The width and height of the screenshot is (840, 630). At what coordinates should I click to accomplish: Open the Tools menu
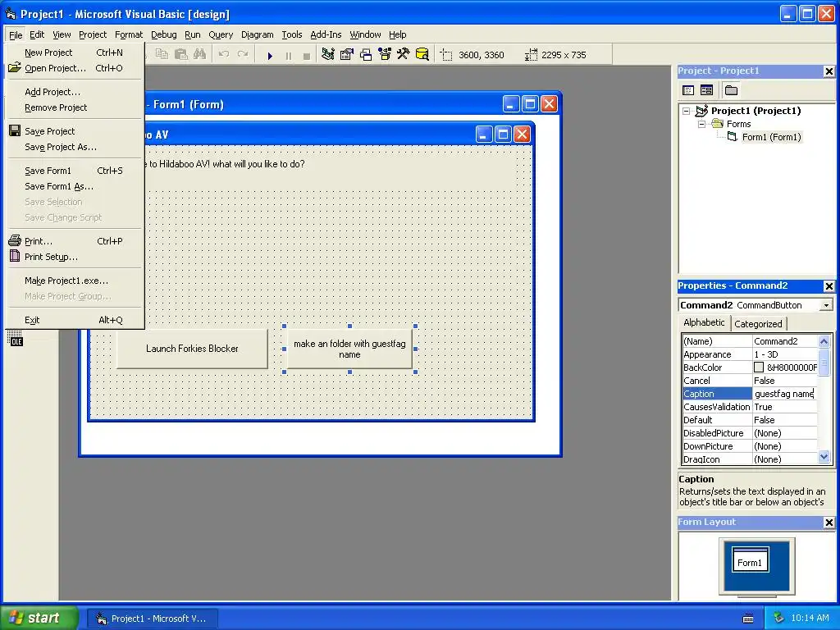(x=292, y=34)
